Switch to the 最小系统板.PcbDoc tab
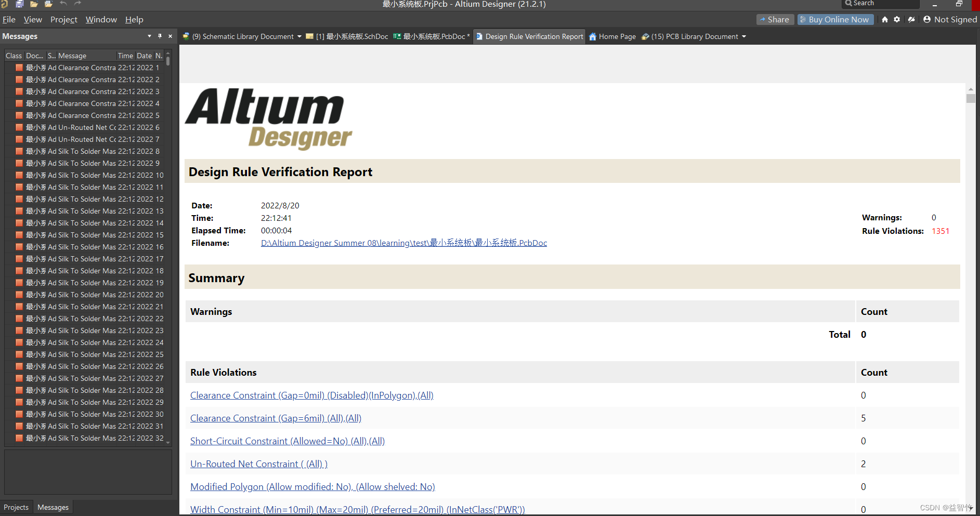 pyautogui.click(x=432, y=36)
